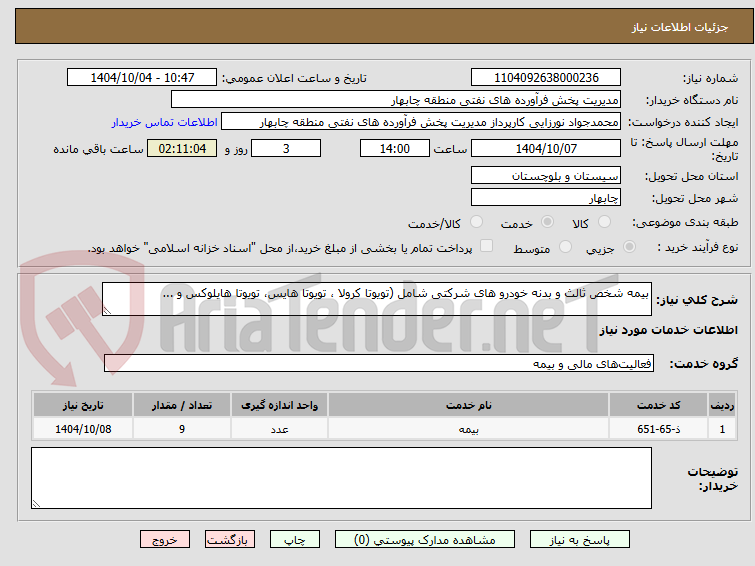
Task: Click the جزئیات اطلاعات نیاز page title
Action: (x=679, y=27)
